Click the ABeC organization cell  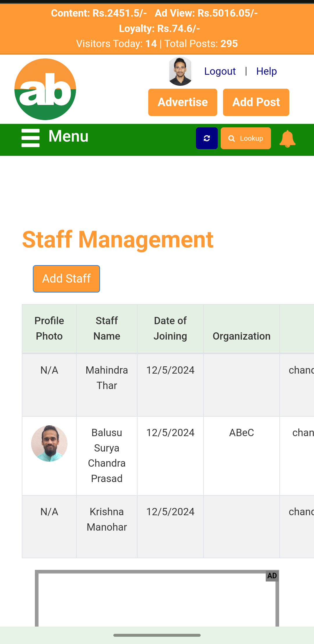241,433
